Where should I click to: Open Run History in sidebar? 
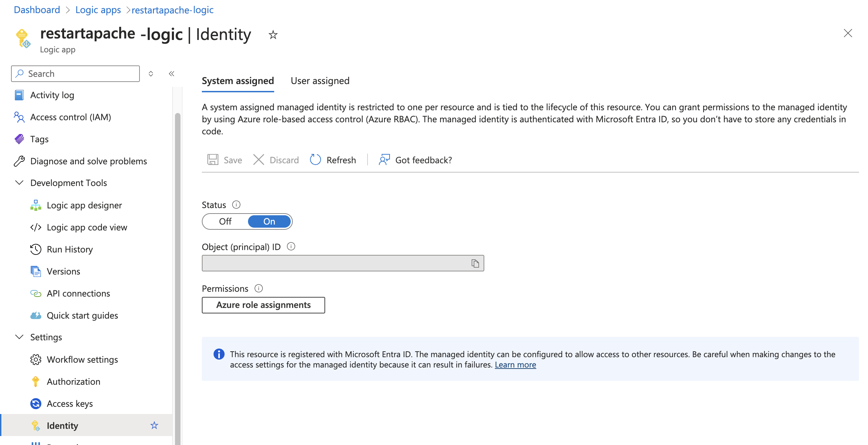coord(70,249)
